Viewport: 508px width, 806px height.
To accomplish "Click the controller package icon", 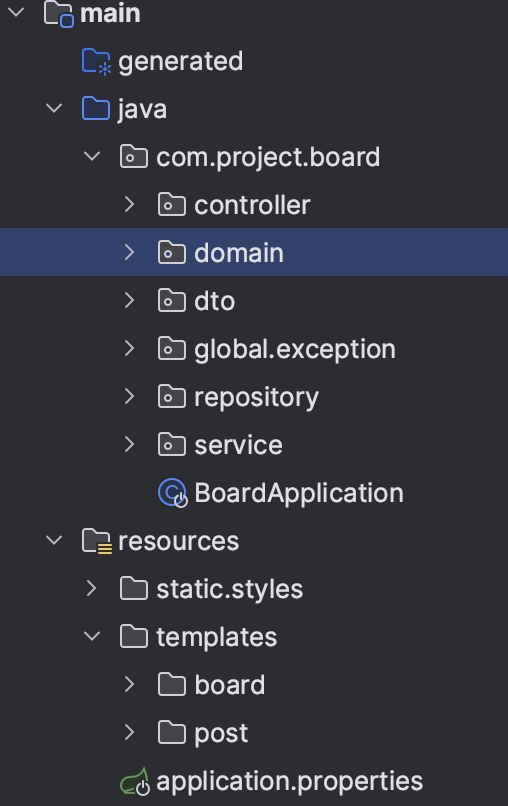I will (172, 205).
